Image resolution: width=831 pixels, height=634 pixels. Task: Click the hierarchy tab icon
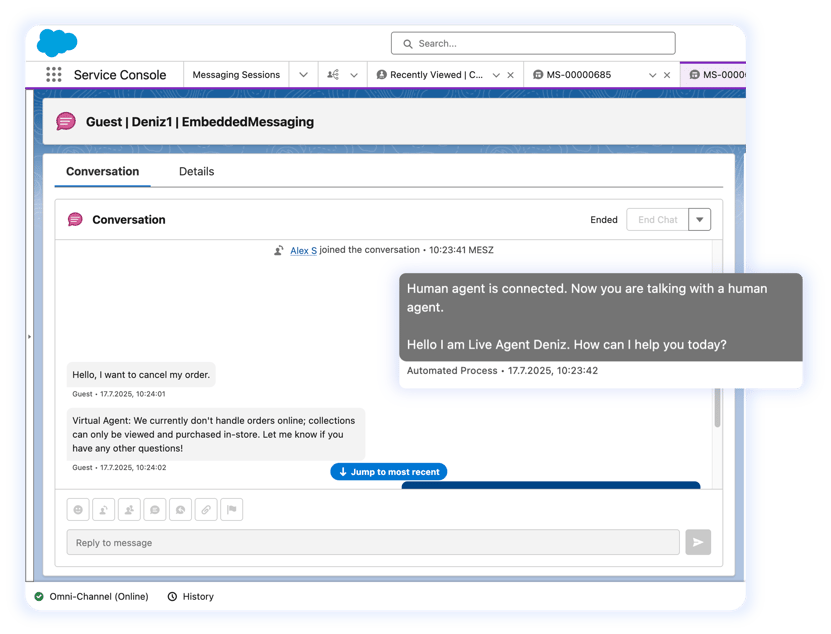pyautogui.click(x=333, y=75)
